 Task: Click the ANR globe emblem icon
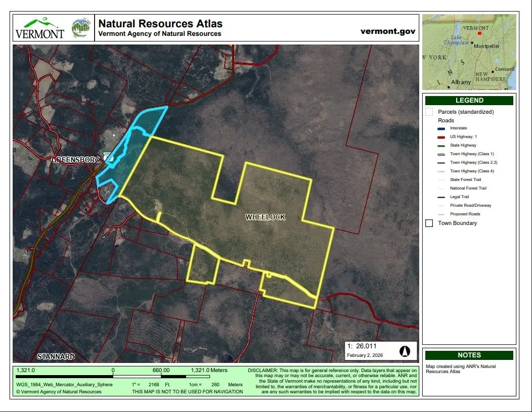pos(81,29)
